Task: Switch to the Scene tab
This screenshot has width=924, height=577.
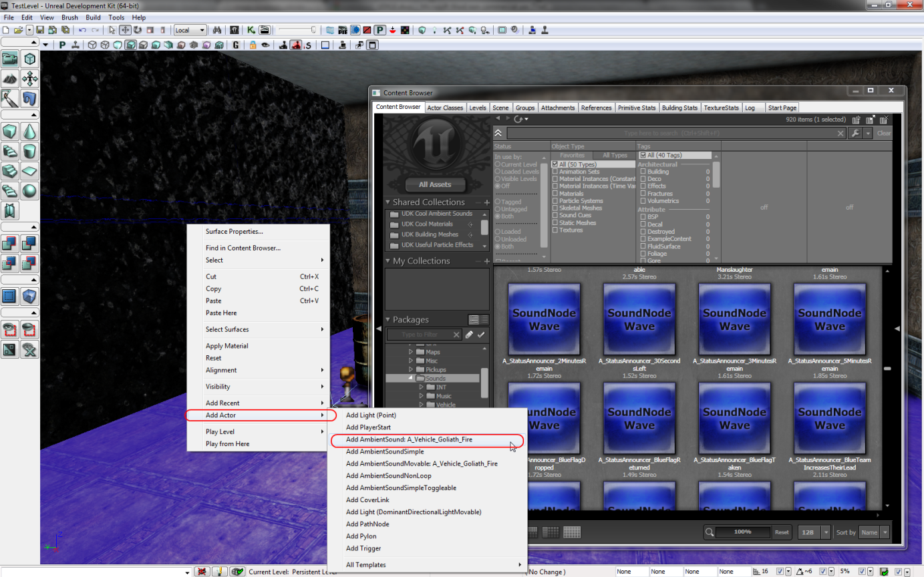Action: point(500,108)
